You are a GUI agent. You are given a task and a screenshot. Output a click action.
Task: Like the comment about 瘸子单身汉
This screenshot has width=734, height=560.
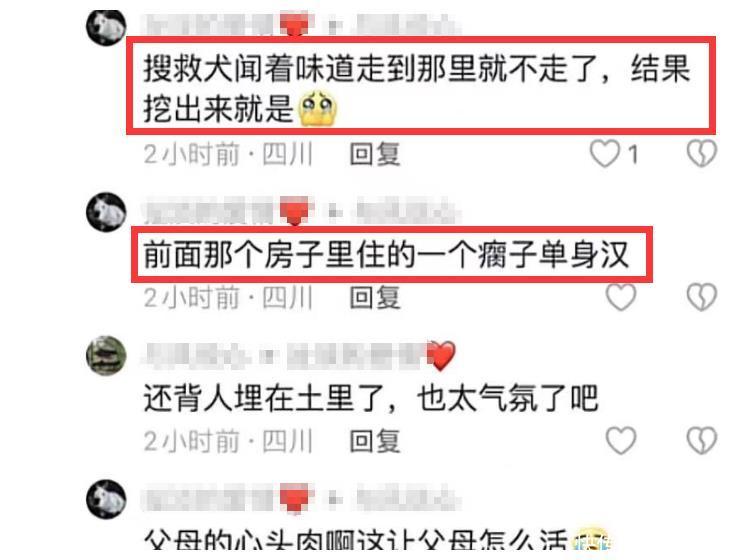[621, 297]
